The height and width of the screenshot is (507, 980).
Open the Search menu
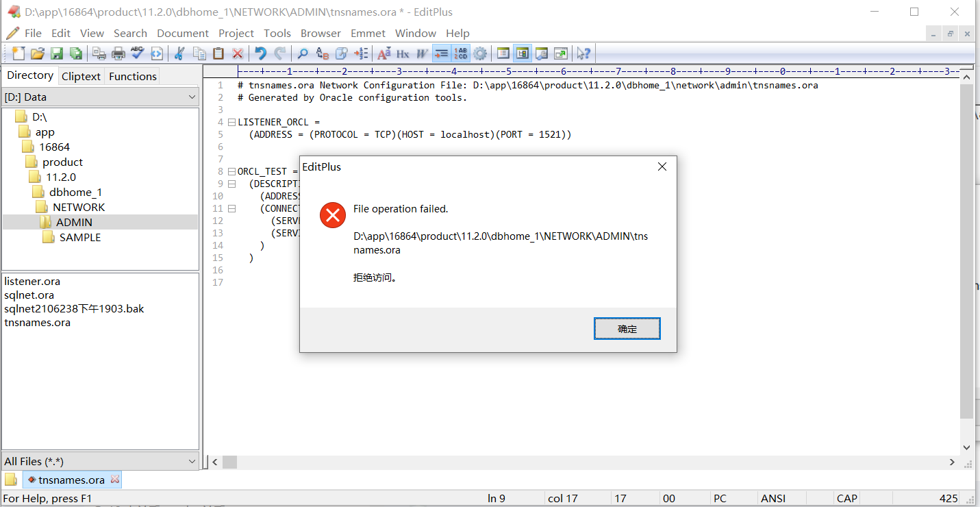130,33
